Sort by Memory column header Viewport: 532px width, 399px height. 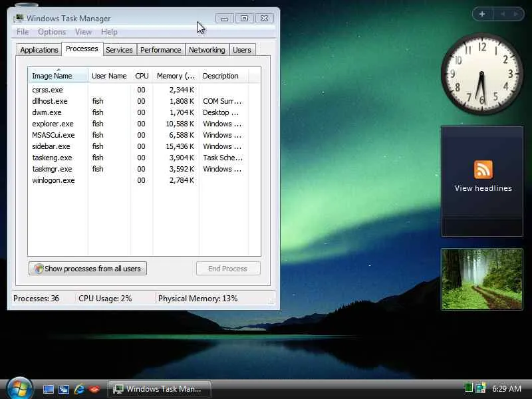(176, 76)
